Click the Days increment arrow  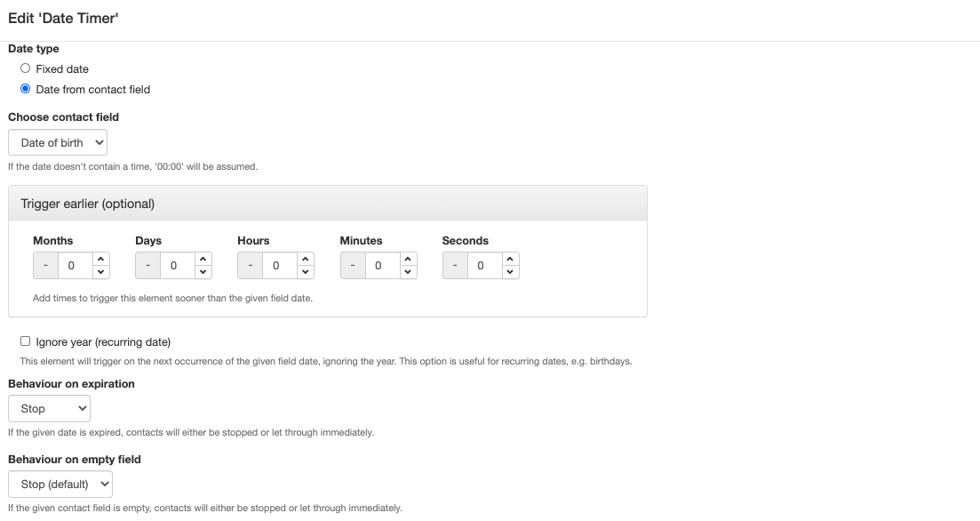pyautogui.click(x=203, y=259)
